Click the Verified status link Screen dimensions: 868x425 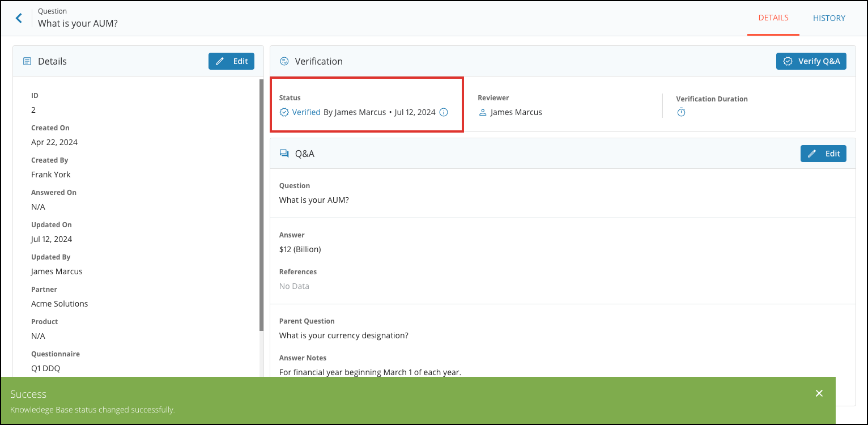(306, 112)
